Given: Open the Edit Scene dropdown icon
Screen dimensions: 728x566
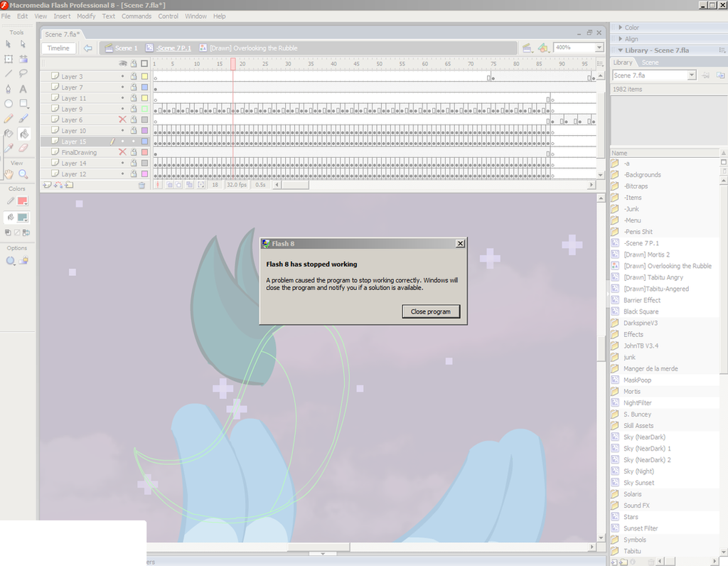Looking at the screenshot, I should tap(527, 48).
